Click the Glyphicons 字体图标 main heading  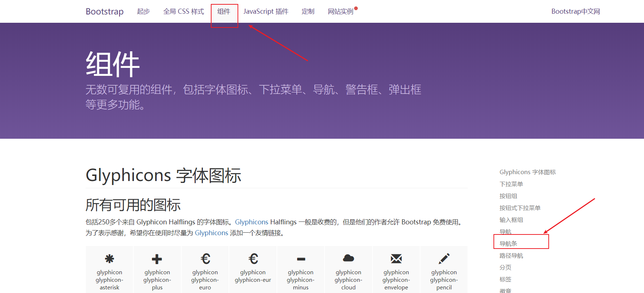point(164,176)
